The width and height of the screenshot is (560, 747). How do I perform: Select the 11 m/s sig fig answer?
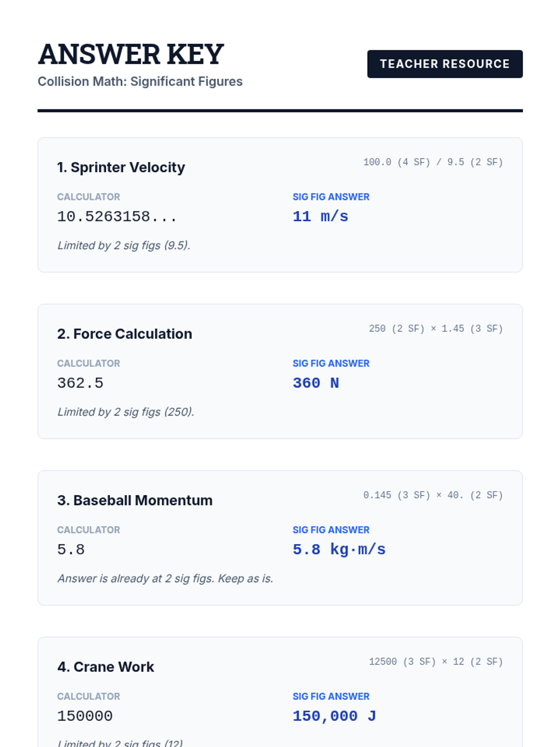coord(320,217)
